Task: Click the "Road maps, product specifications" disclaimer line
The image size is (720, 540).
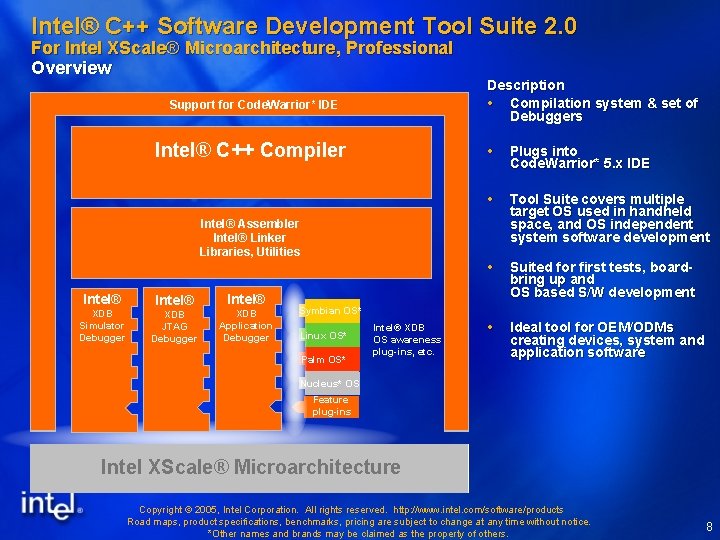Action: click(359, 522)
